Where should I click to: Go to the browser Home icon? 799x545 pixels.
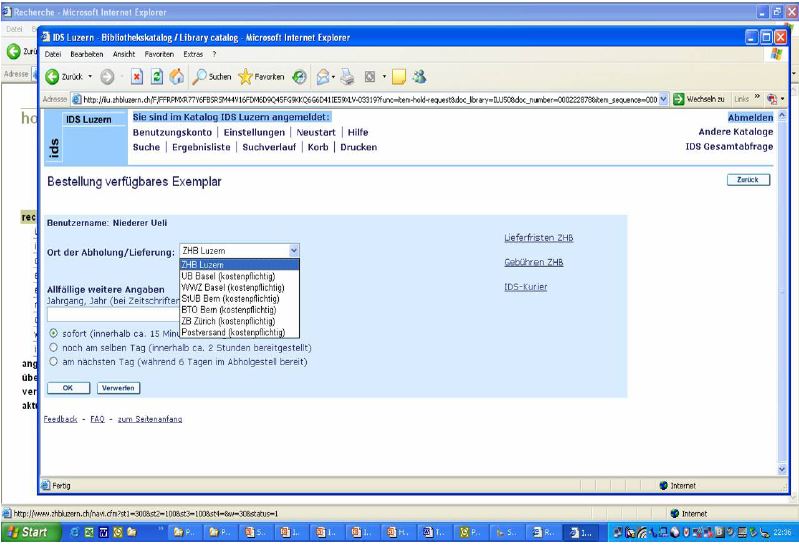[x=176, y=76]
